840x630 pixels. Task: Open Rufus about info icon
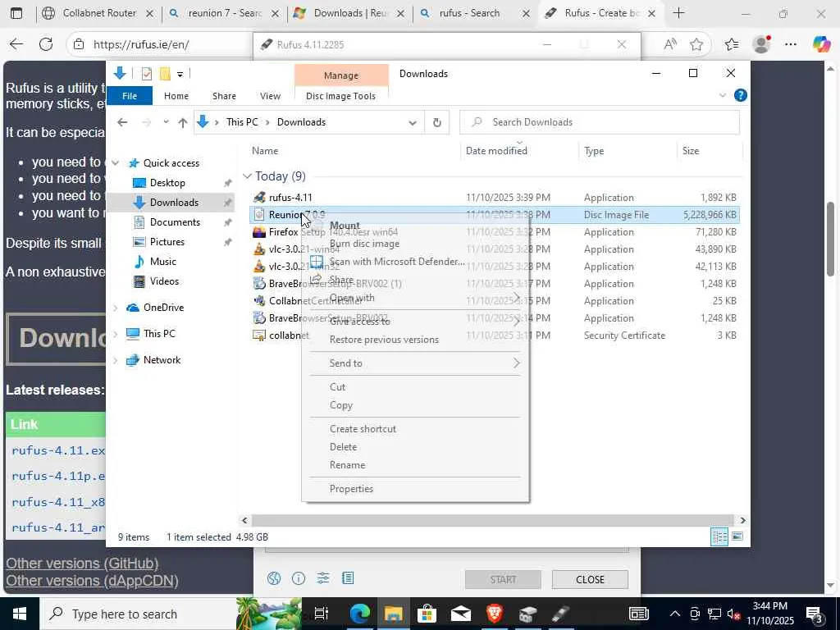299,578
